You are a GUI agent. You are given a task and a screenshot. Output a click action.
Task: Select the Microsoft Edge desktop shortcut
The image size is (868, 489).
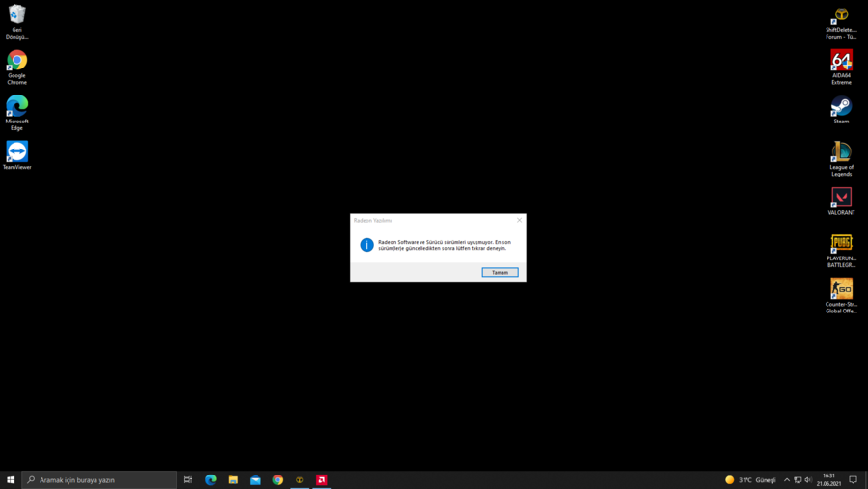click(16, 113)
